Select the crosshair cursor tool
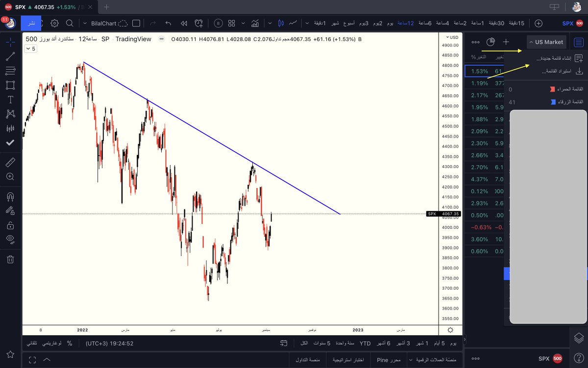 pyautogui.click(x=10, y=42)
